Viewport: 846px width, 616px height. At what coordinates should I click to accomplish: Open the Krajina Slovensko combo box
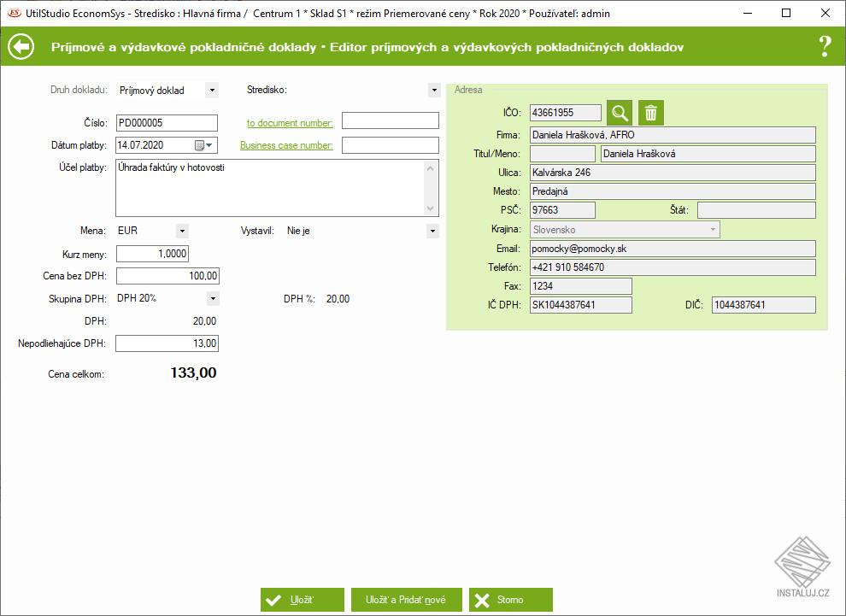pyautogui.click(x=625, y=229)
